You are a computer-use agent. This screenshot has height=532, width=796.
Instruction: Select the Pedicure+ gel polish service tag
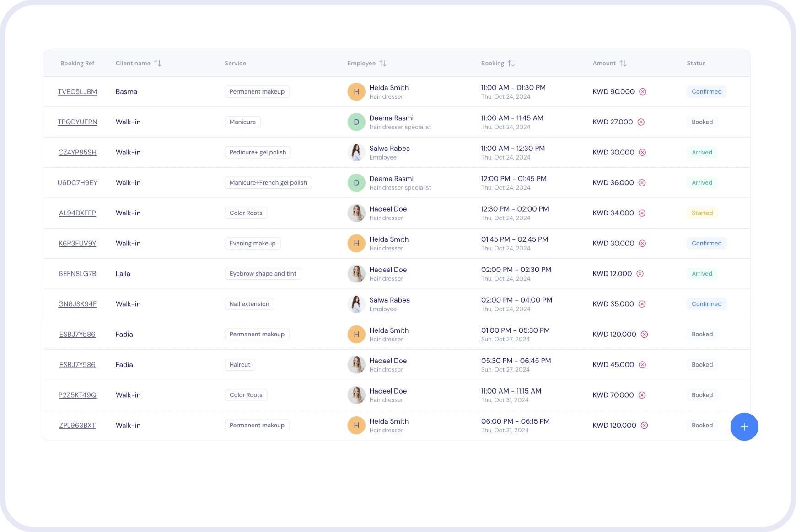pyautogui.click(x=257, y=152)
